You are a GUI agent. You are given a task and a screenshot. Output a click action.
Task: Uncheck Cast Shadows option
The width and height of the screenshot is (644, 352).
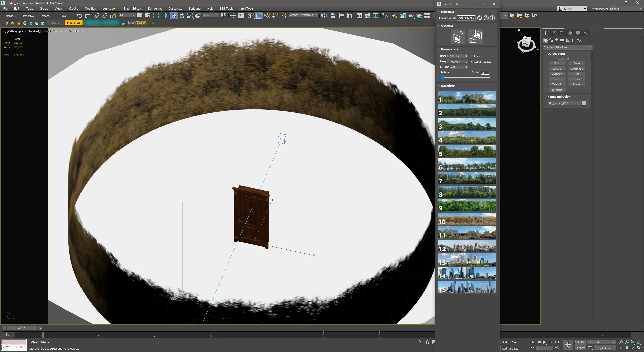(x=472, y=62)
